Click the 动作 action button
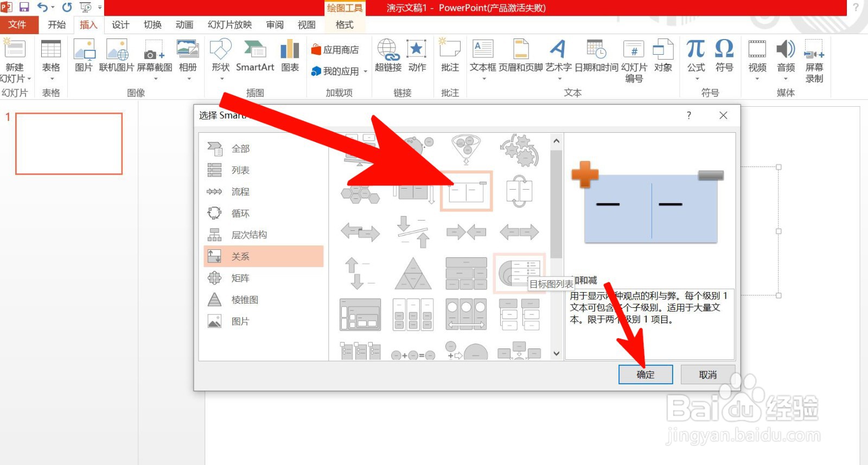The width and height of the screenshot is (868, 465). pos(417,56)
